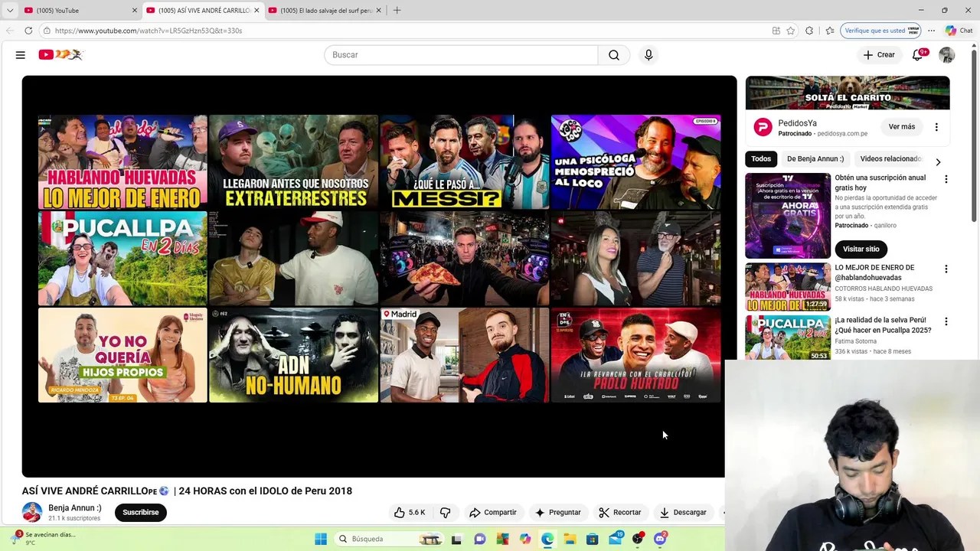Open the PedidosYa sponsored banner image

tap(848, 93)
